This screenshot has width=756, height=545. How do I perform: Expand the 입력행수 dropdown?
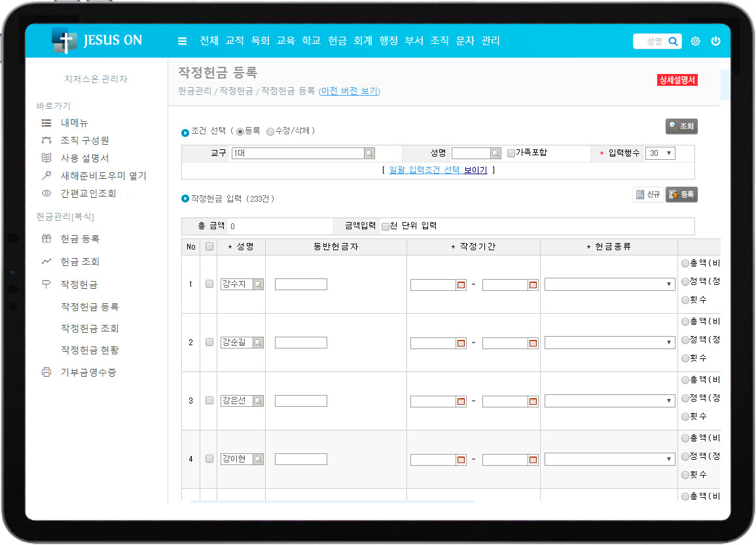660,153
